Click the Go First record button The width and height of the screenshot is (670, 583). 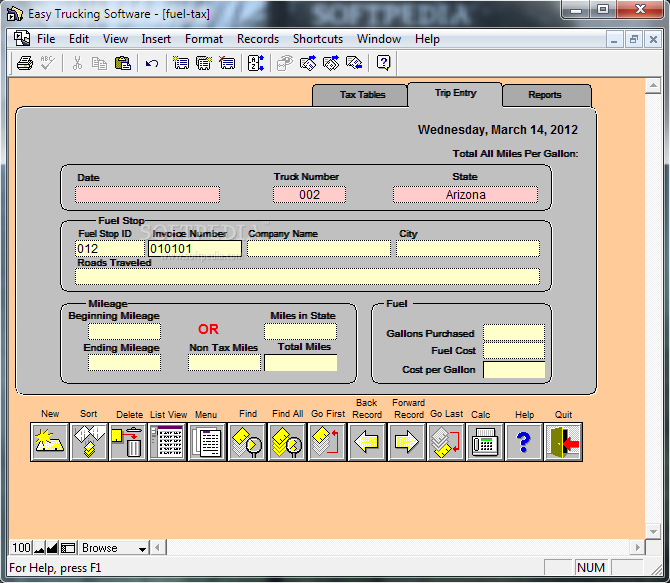326,442
